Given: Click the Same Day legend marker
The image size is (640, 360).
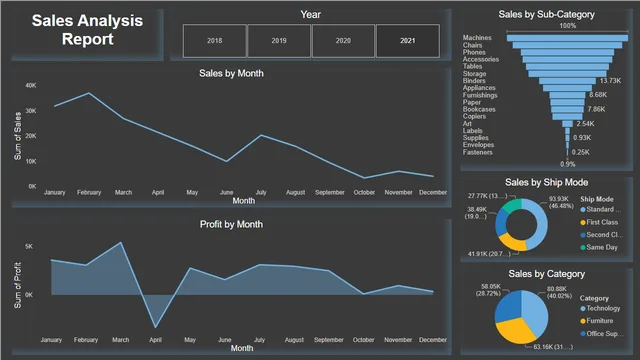Looking at the screenshot, I should [x=583, y=247].
